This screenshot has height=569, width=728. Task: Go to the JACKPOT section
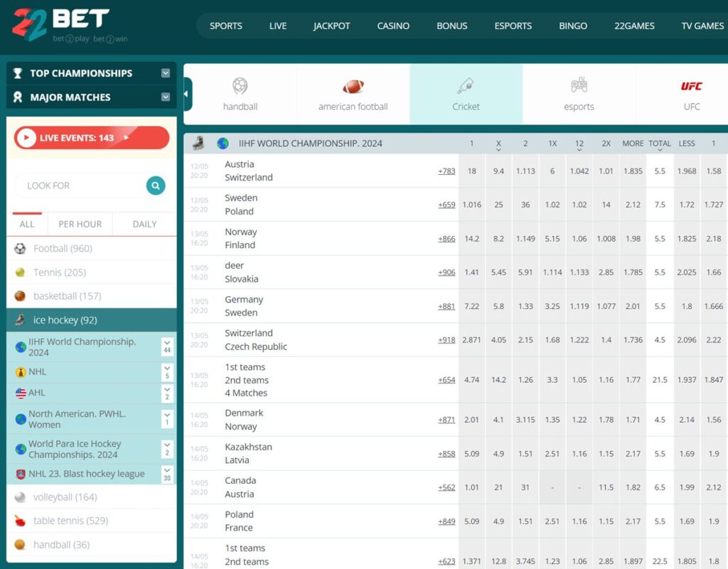(x=331, y=26)
